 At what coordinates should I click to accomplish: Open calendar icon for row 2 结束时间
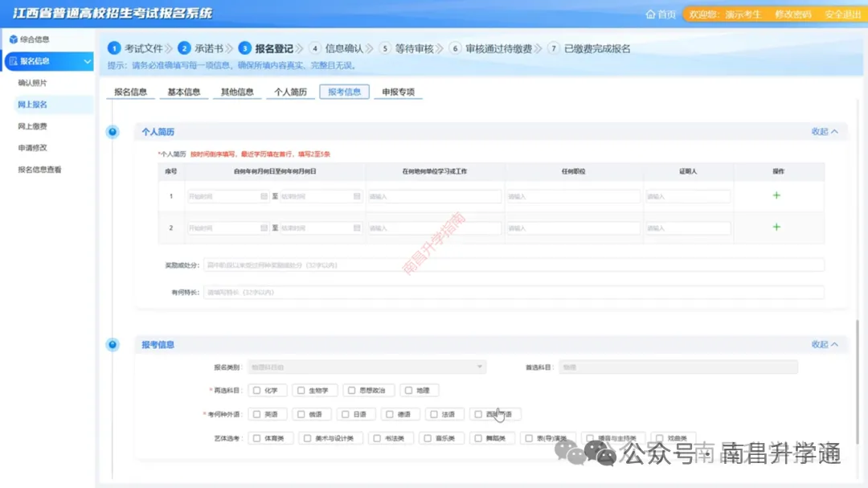[x=357, y=228]
